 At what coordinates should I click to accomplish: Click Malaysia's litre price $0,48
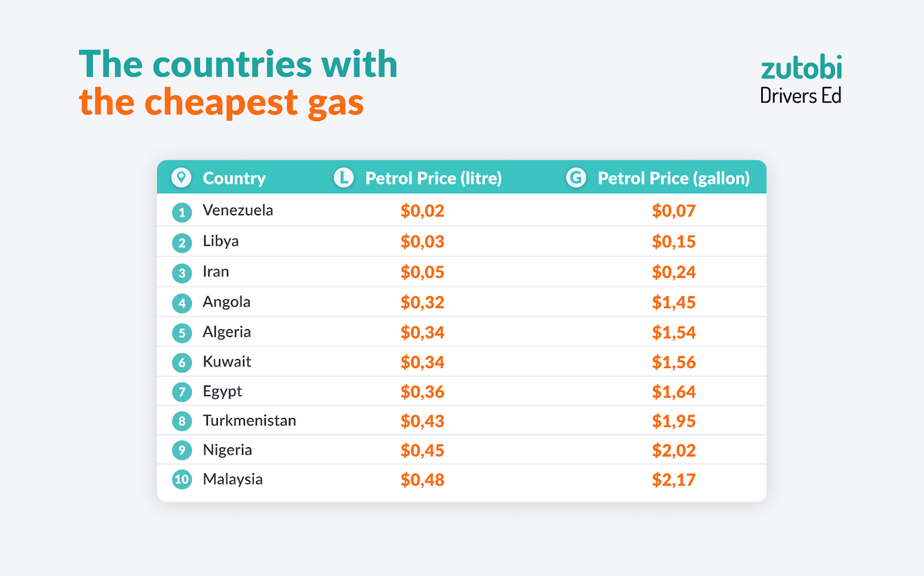click(422, 480)
